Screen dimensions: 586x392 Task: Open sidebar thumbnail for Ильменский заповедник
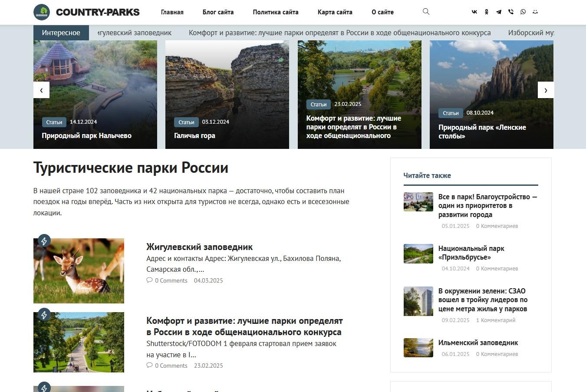click(418, 348)
